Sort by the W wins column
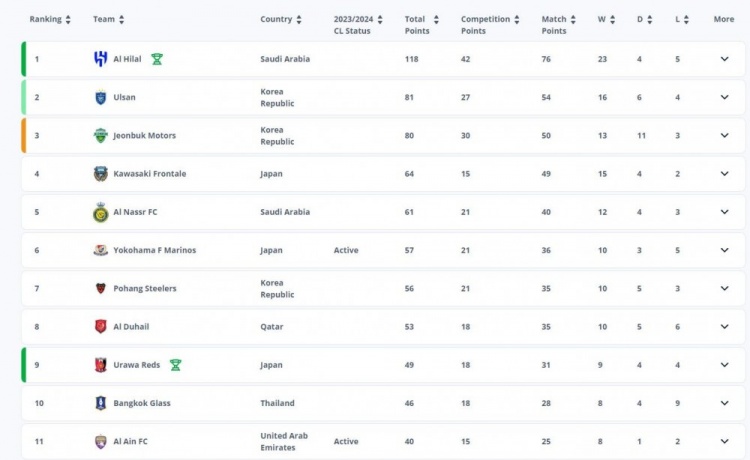The height and width of the screenshot is (460, 750). point(607,19)
